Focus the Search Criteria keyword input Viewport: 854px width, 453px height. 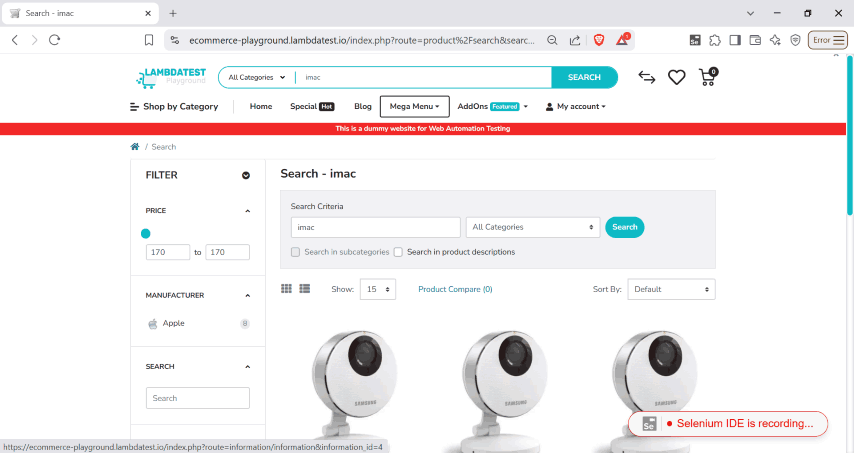click(x=376, y=228)
